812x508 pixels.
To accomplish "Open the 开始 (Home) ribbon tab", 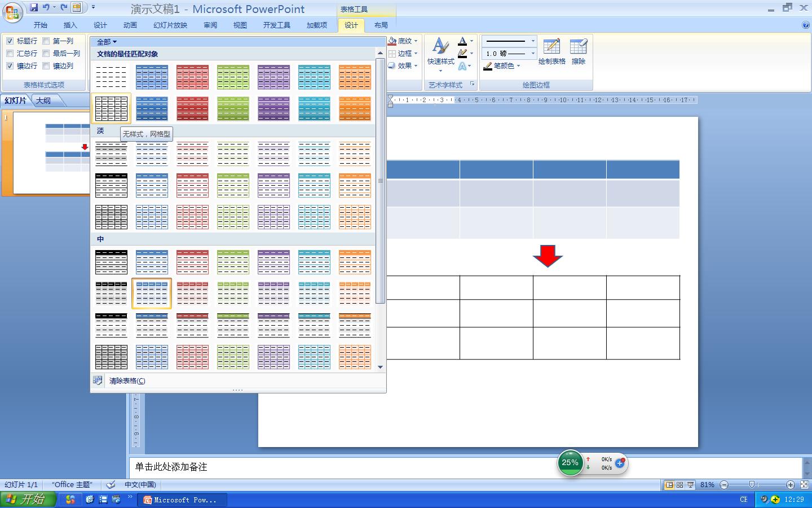I will 41,25.
